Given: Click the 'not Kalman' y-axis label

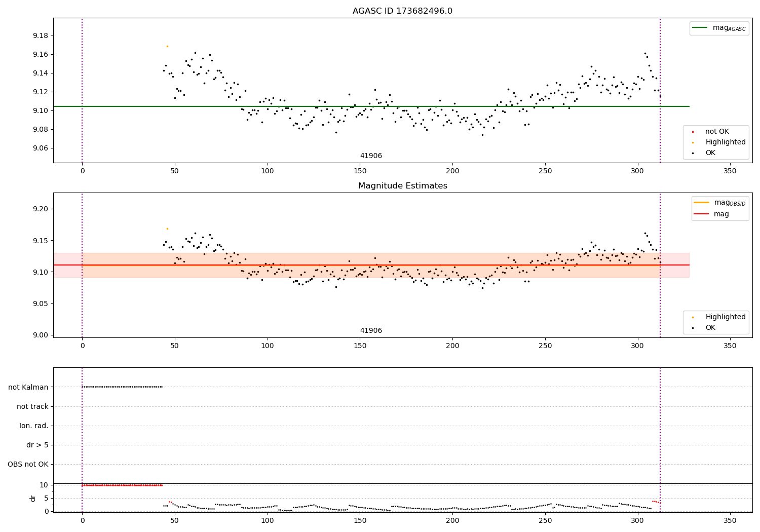Looking at the screenshot, I should coord(28,387).
